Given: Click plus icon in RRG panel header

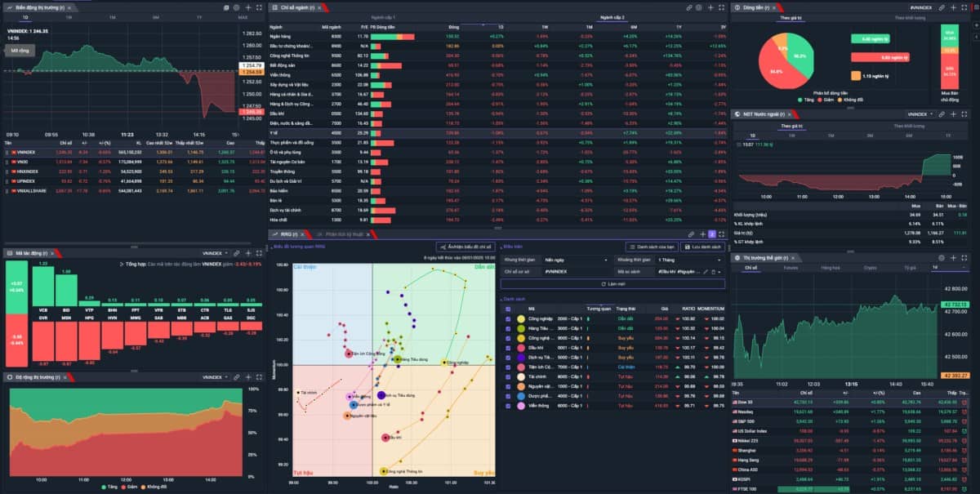Looking at the screenshot, I should click(702, 234).
